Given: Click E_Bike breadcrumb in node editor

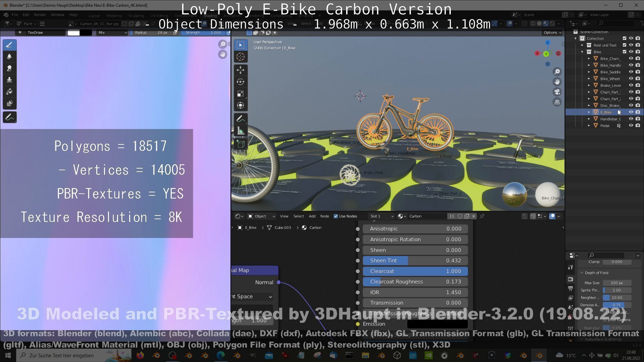Looking at the screenshot, I should 247,228.
